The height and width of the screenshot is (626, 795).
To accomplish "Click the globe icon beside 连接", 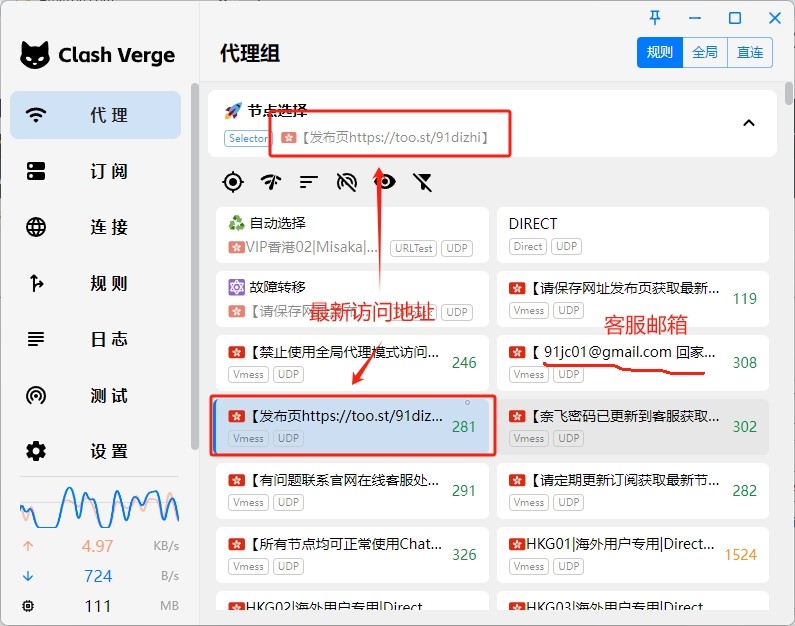I will (36, 227).
